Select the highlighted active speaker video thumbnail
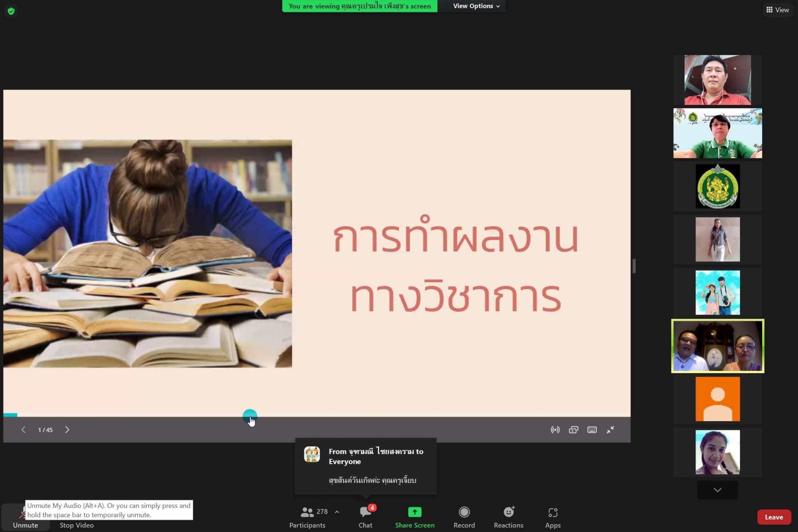The width and height of the screenshot is (798, 532). [x=717, y=346]
